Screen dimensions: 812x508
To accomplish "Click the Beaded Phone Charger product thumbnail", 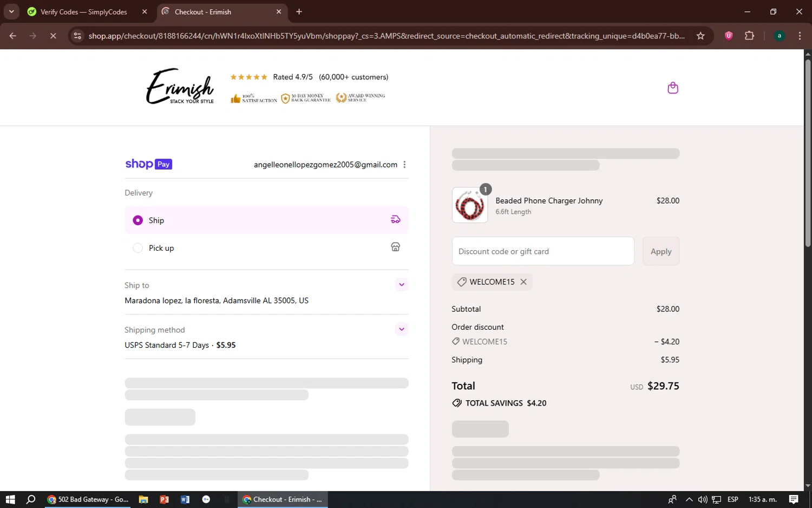I will coord(470,205).
